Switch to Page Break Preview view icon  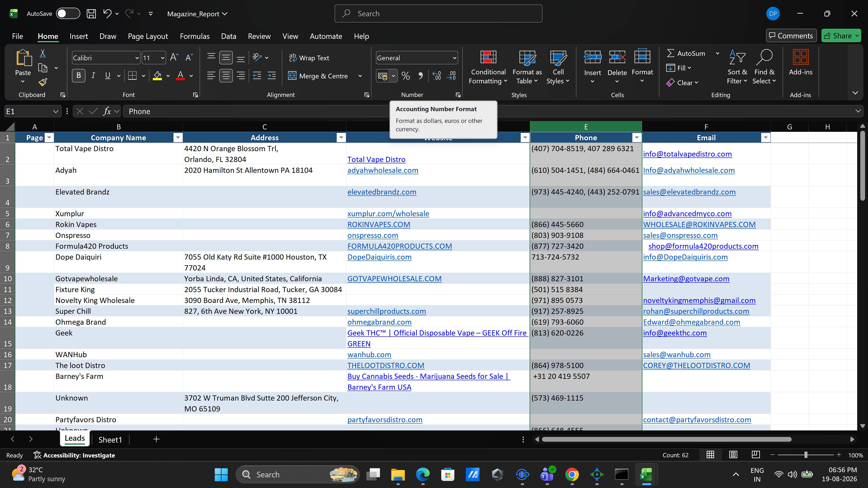[755, 455]
